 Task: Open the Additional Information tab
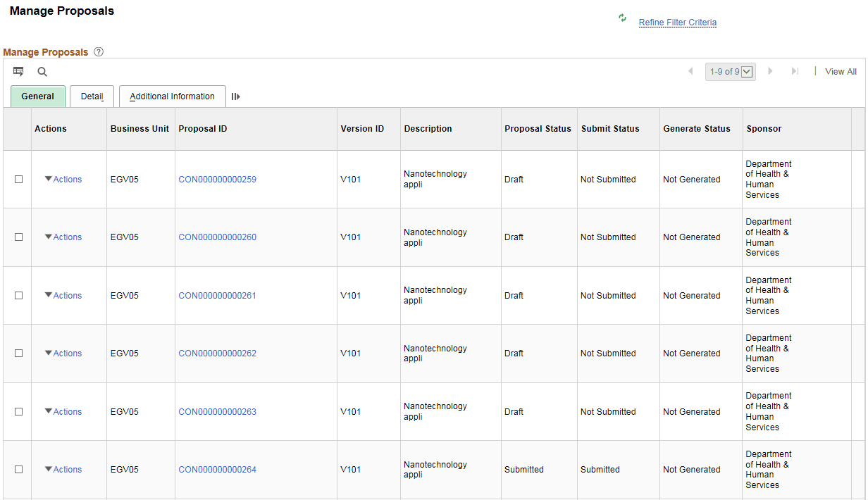point(172,96)
